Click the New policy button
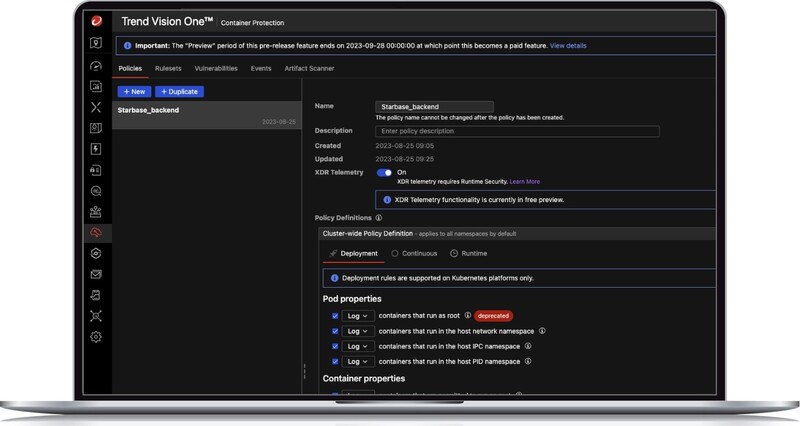800x426 pixels. (x=133, y=91)
